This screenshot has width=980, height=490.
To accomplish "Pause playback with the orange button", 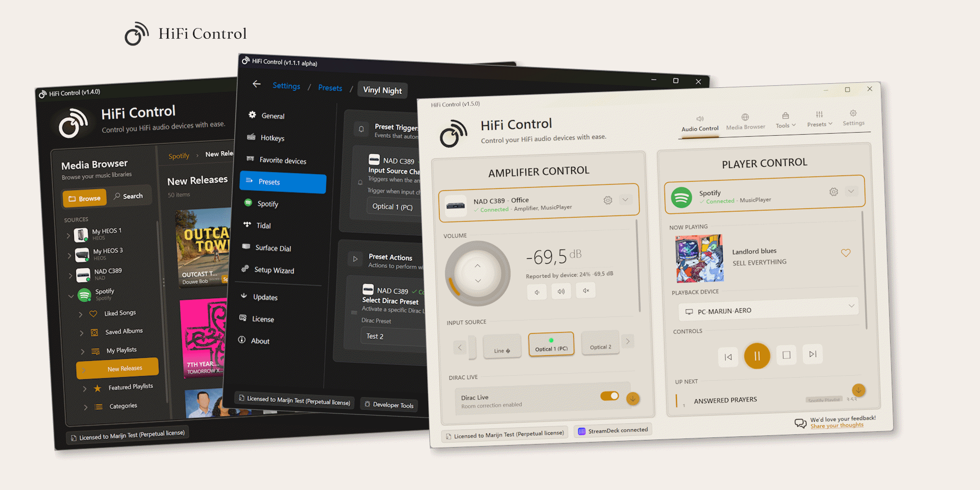I will (757, 356).
